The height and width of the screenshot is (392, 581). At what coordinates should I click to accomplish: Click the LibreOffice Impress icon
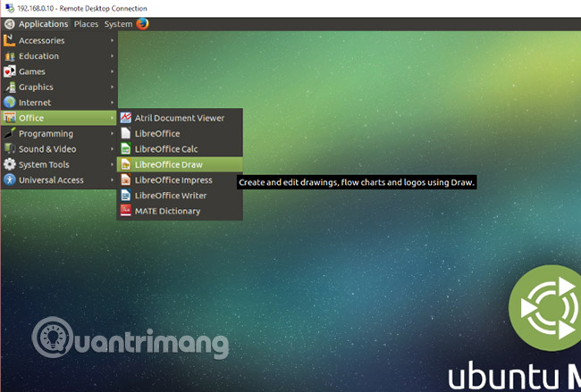point(126,179)
